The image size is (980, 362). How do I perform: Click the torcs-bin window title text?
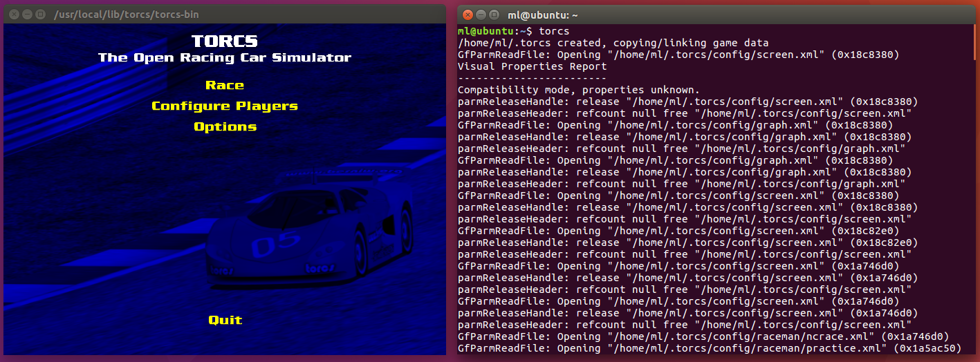(x=128, y=15)
